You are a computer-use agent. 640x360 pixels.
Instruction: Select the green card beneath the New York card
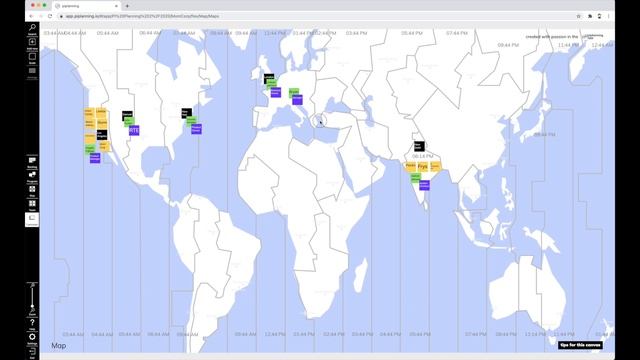[x=191, y=121]
